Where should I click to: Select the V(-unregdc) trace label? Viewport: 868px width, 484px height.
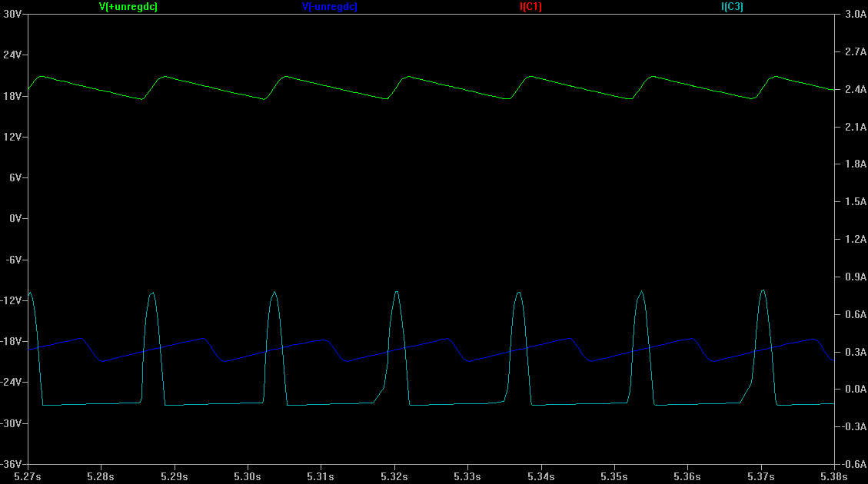(x=329, y=7)
